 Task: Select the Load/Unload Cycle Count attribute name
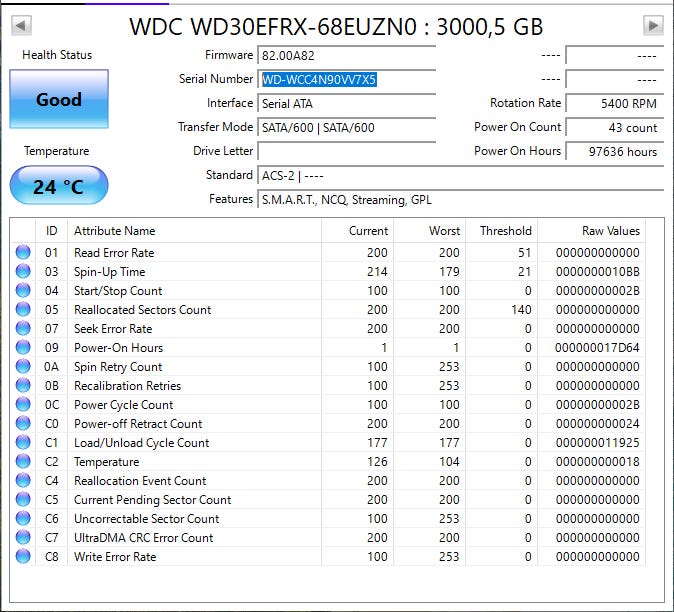141,443
